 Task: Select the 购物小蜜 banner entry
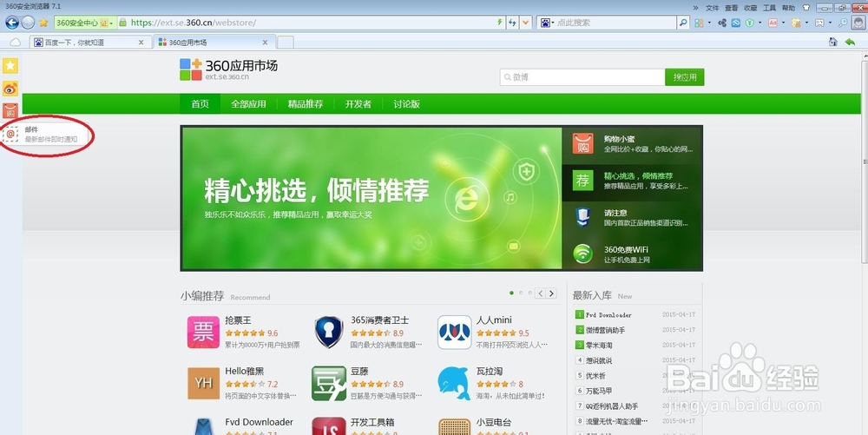[x=632, y=144]
